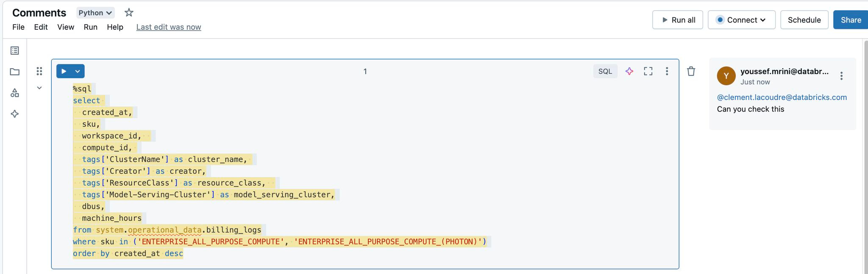Image resolution: width=868 pixels, height=274 pixels.
Task: Open the File menu
Action: pyautogui.click(x=18, y=27)
